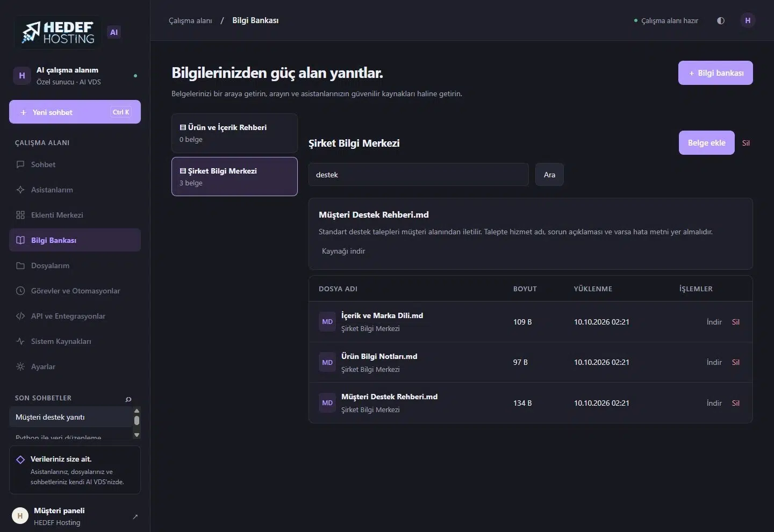Image resolution: width=774 pixels, height=532 pixels.
Task: Click the Ara search button
Action: pyautogui.click(x=549, y=175)
